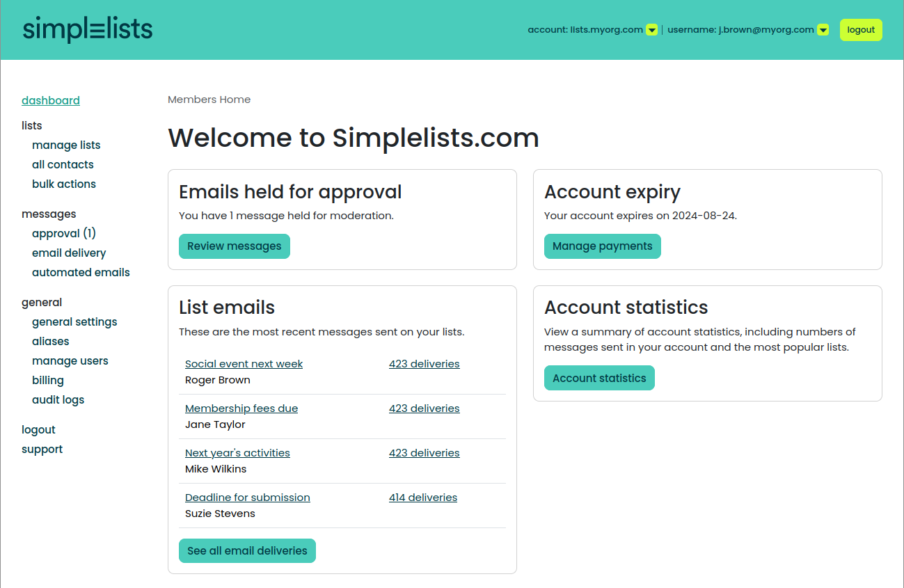
Task: Open the Membership fees due message
Action: point(241,408)
